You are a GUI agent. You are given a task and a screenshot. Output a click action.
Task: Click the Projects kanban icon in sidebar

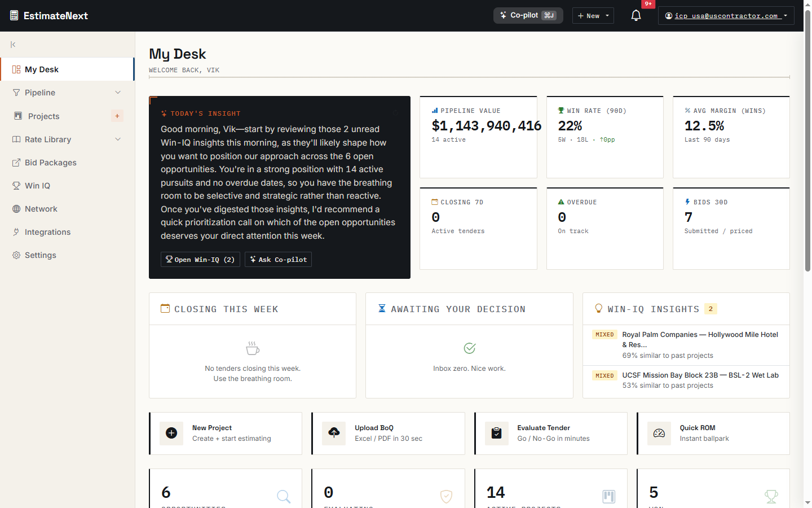tap(18, 116)
